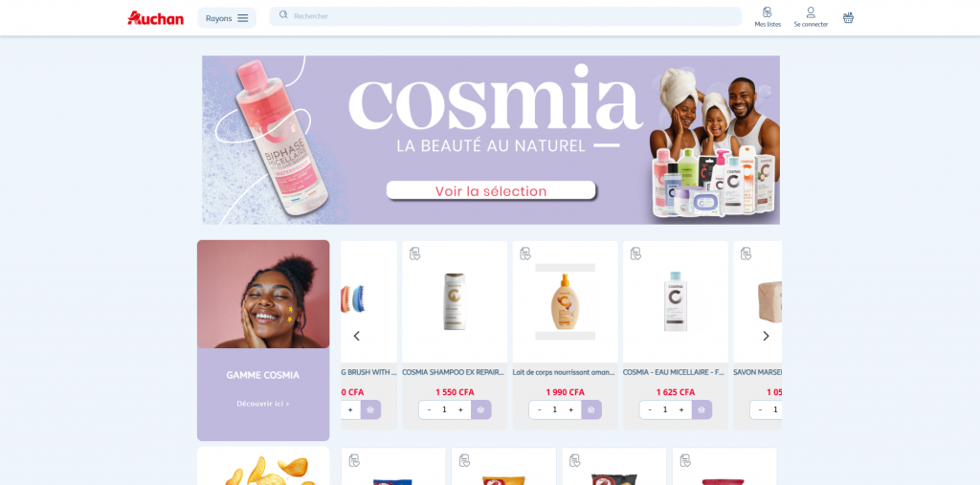Decrease quantity of Lait de corps nourrissant
The width and height of the screenshot is (980, 485).
click(x=540, y=410)
